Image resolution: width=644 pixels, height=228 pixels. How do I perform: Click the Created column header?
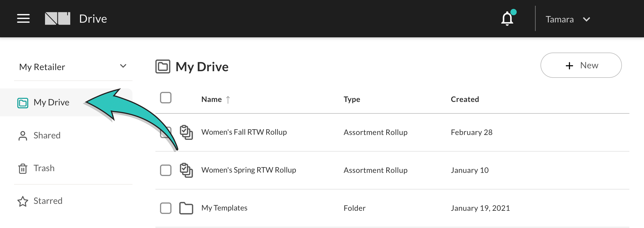click(465, 99)
